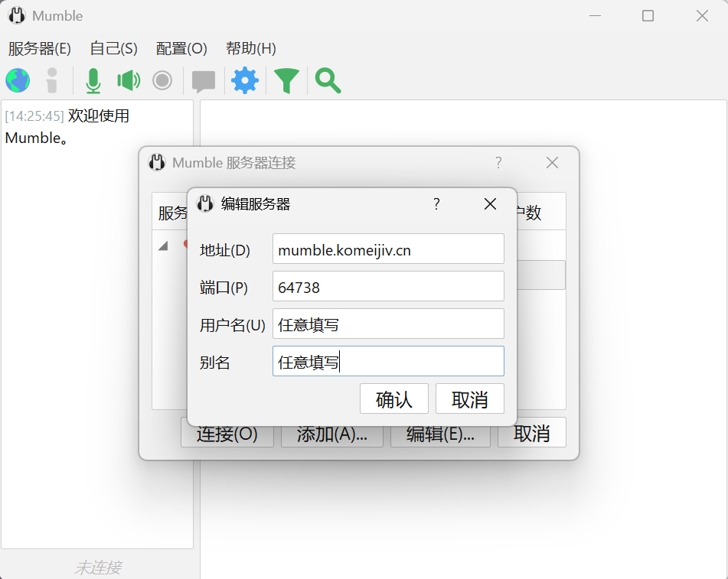The image size is (728, 579).
Task: Open the 自己(S) menu
Action: click(x=114, y=48)
